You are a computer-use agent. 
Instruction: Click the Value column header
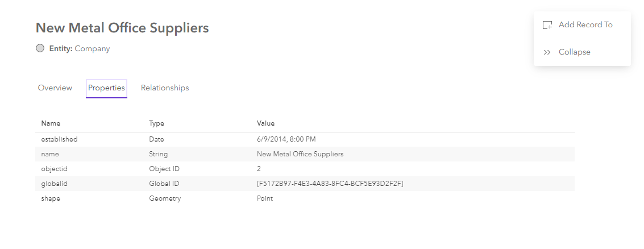pyautogui.click(x=265, y=123)
